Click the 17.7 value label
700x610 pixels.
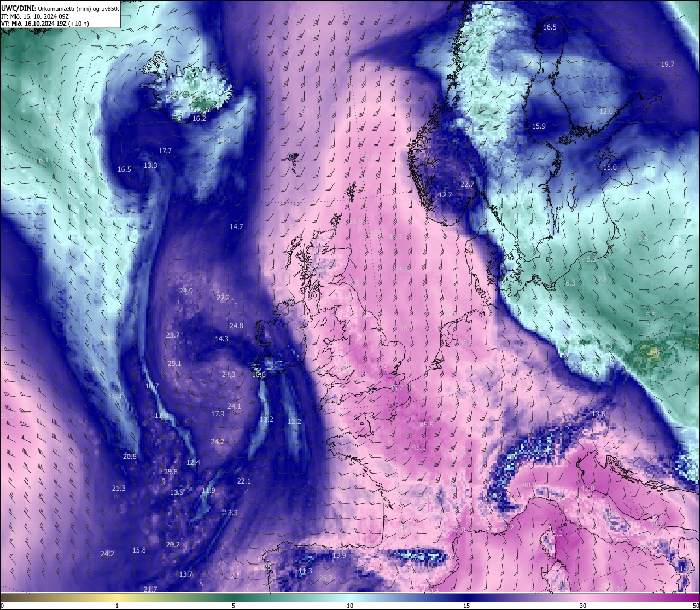[165, 150]
